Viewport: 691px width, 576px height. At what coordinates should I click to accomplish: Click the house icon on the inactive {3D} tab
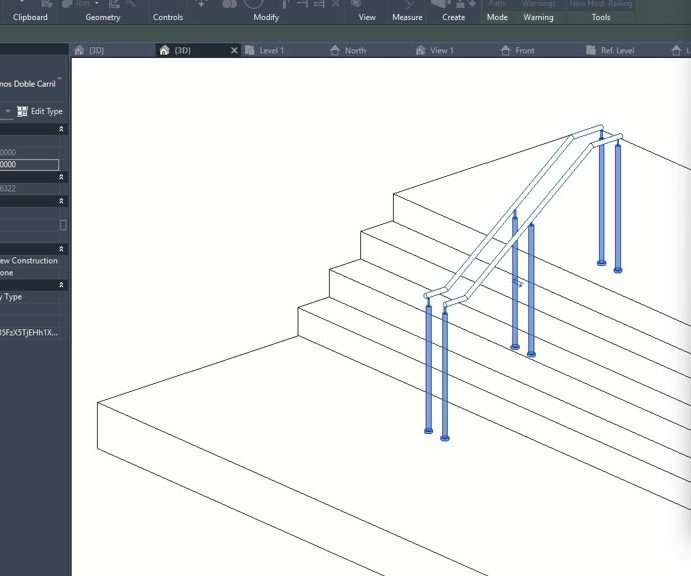pyautogui.click(x=79, y=50)
